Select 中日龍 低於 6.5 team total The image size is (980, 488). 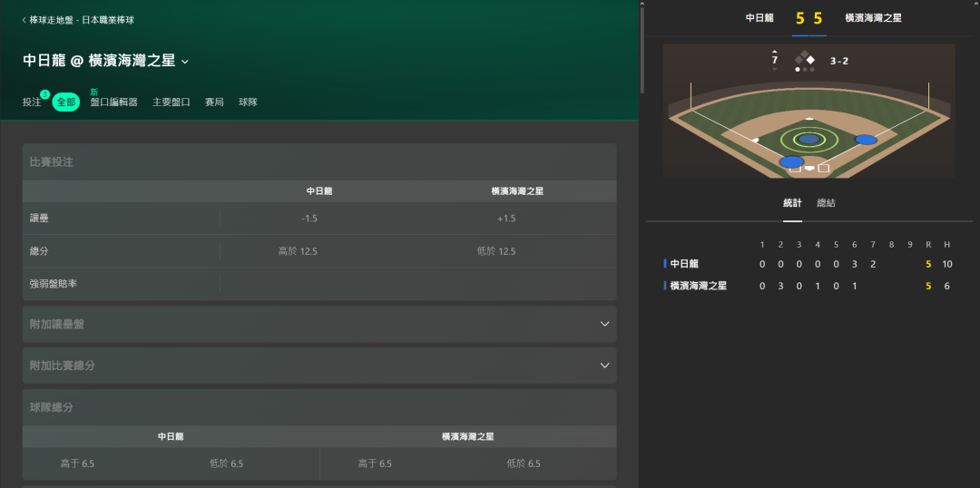[x=226, y=464]
